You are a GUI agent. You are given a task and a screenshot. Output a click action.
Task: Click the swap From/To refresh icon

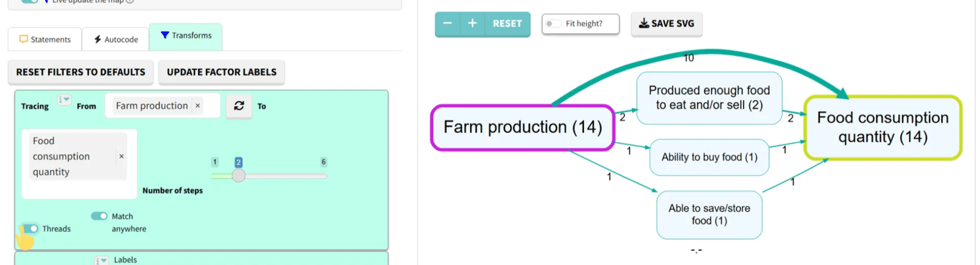239,106
